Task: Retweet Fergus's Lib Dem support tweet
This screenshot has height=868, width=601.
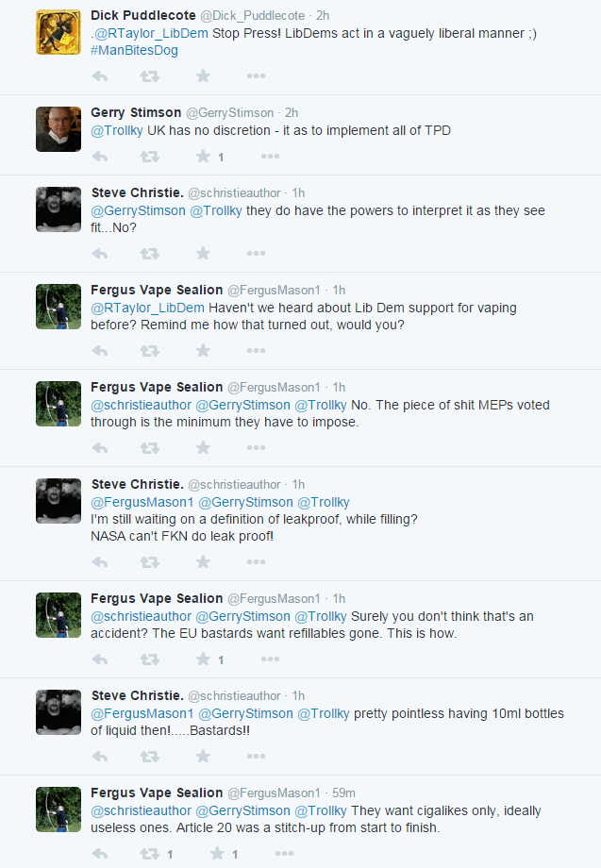Action: coord(150,350)
